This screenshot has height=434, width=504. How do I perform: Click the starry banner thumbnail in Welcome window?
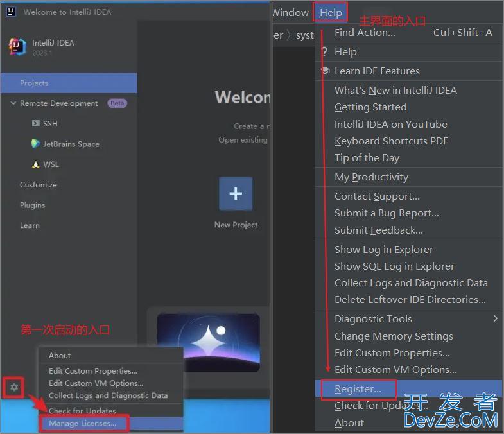(208, 343)
